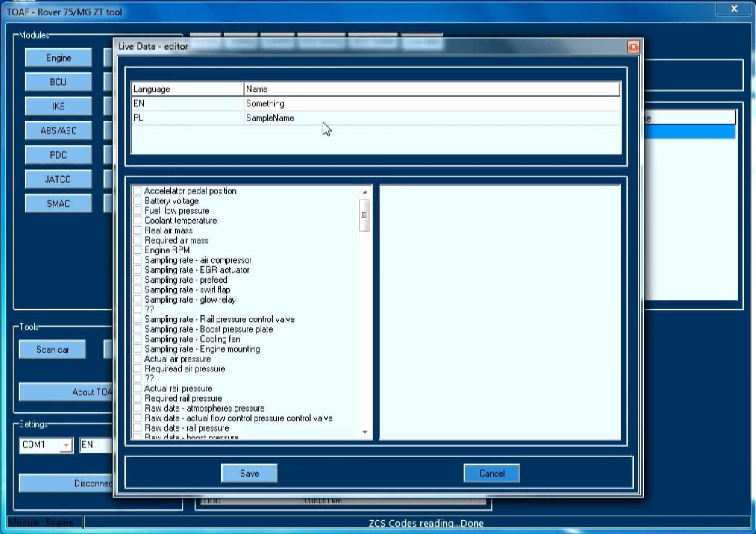
Task: Click the Scan car tool button
Action: (x=53, y=350)
